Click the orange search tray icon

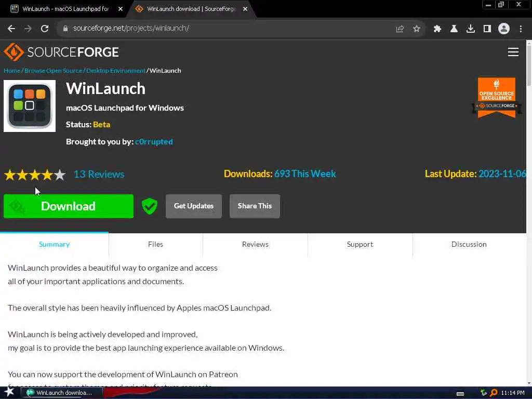(494, 393)
